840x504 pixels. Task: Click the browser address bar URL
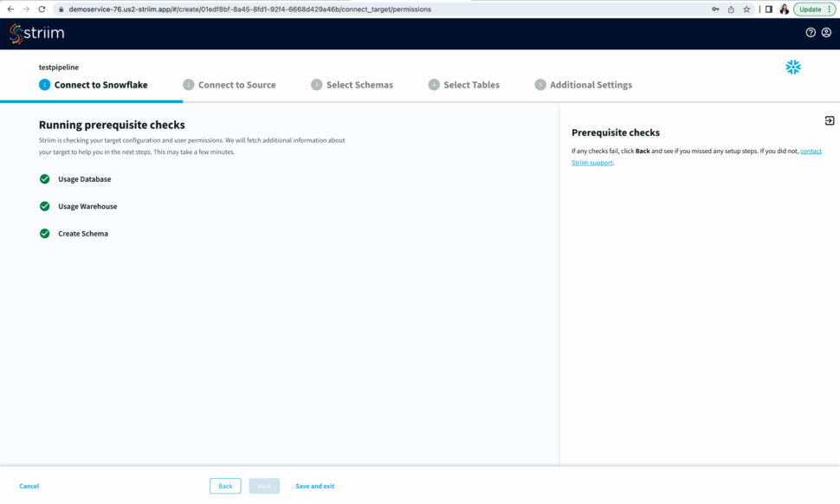(251, 10)
